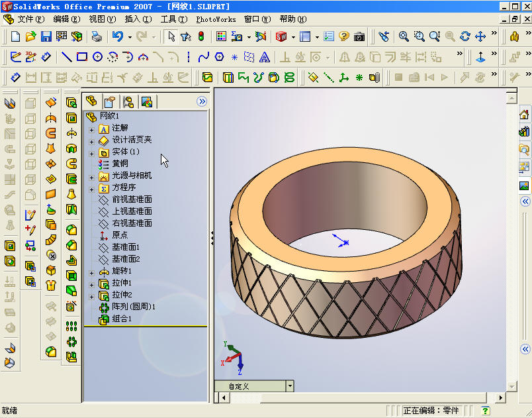
Task: Open the Undo history dropdown arrow
Action: [130, 37]
